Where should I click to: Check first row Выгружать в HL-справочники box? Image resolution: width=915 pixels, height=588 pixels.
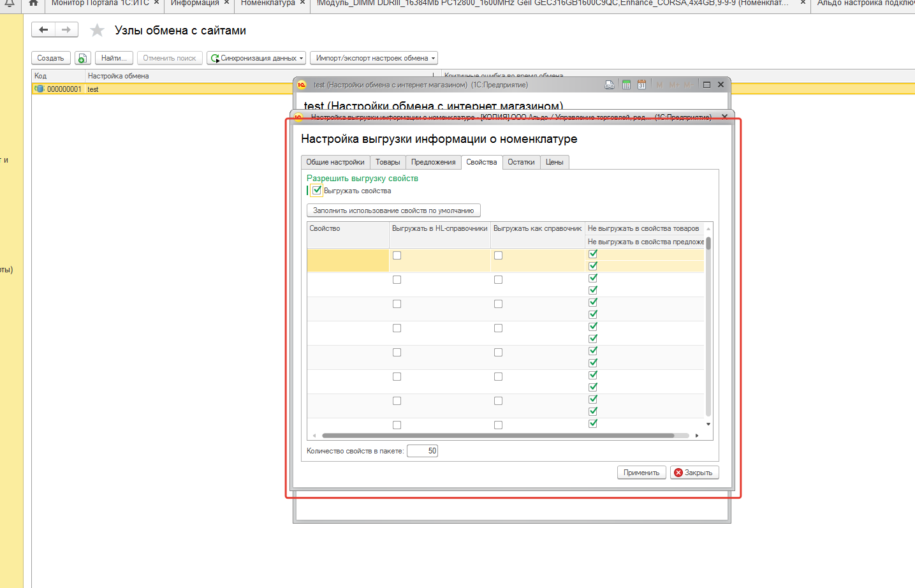coord(397,256)
